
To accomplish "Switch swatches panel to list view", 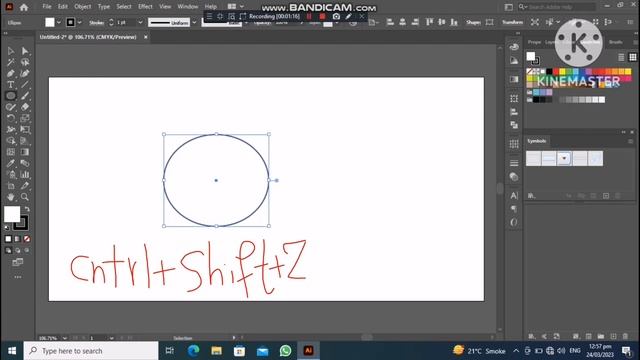I will pyautogui.click(x=621, y=57).
